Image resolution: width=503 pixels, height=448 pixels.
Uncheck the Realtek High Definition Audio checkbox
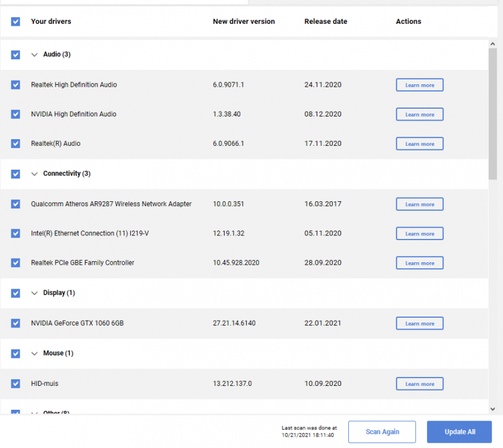coord(16,85)
